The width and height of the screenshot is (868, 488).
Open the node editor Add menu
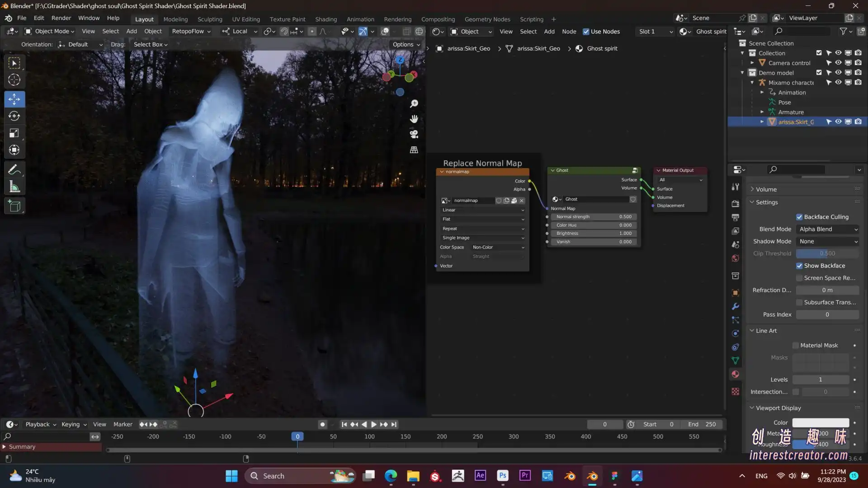pyautogui.click(x=549, y=32)
